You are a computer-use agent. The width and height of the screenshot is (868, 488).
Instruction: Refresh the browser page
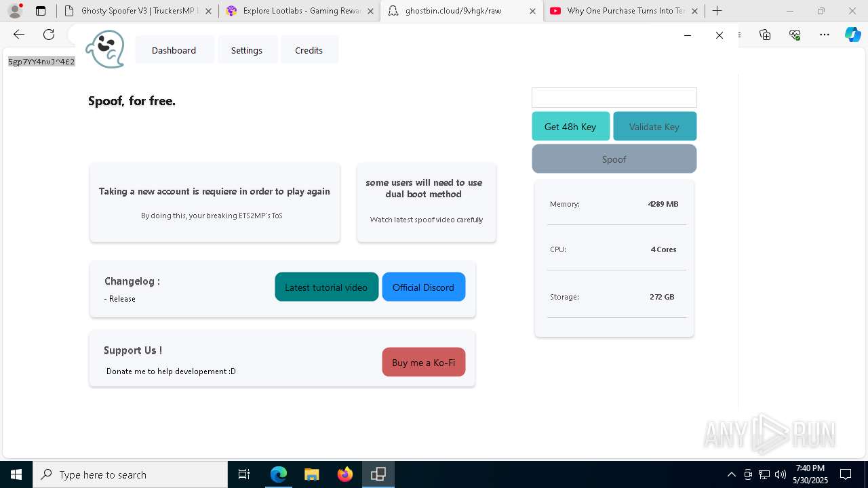click(x=49, y=35)
